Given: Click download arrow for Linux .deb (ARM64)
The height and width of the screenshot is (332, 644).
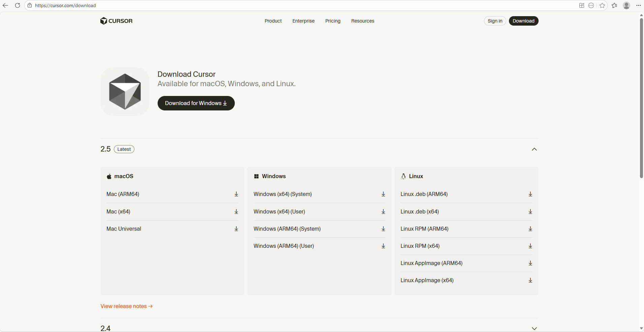Looking at the screenshot, I should pyautogui.click(x=530, y=194).
